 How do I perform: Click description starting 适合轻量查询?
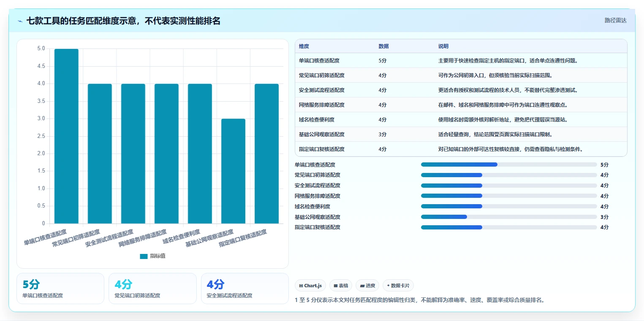[495, 135]
